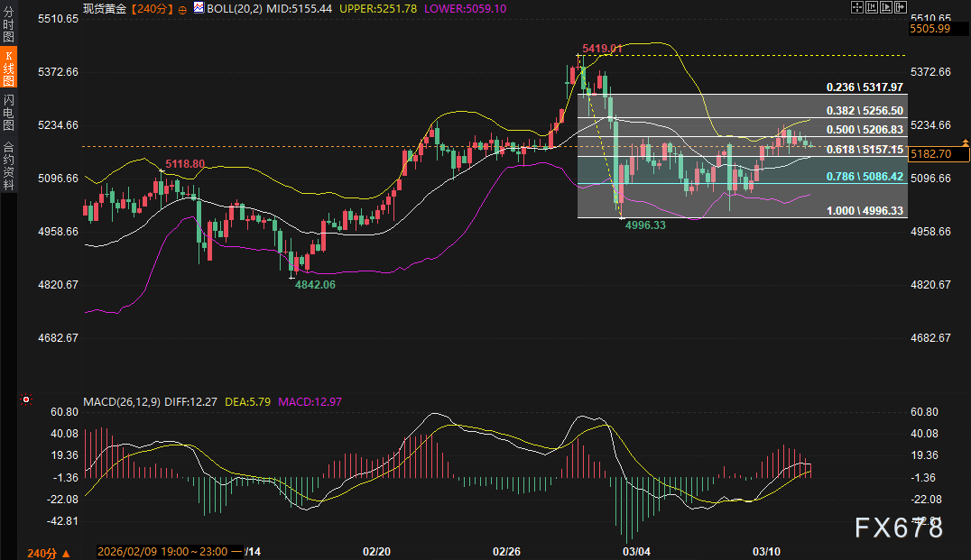Click the play-forward chart icon
Screen dimensions: 971x560
pyautogui.click(x=885, y=7)
